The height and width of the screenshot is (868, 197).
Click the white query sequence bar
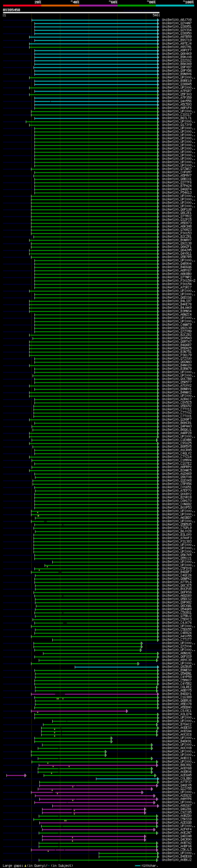pos(81,13)
